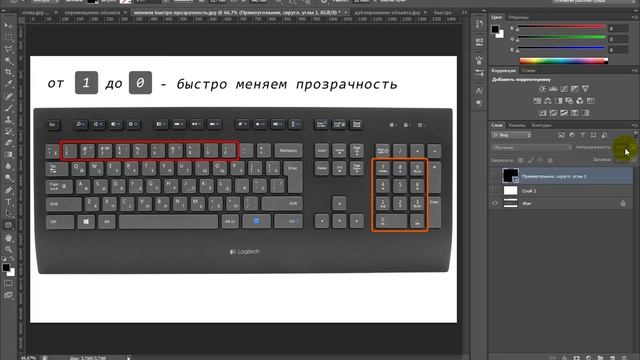Image resolution: width=640 pixels, height=360 pixels.
Task: Add Exposure adjustment icon
Action: point(575,89)
